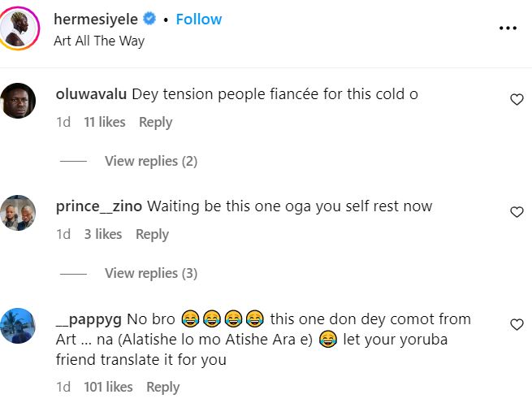
Task: Like __pappyg's comment with the heart
Action: tap(517, 324)
